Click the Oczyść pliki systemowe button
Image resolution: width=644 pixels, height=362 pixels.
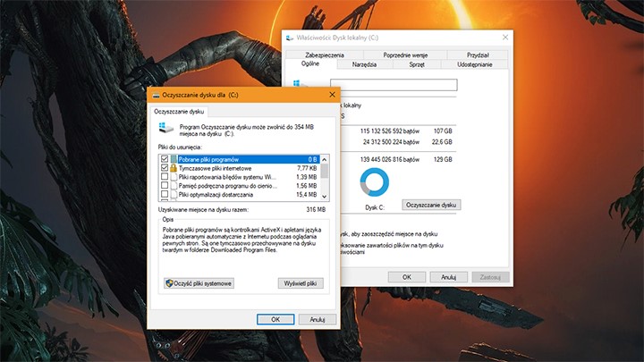(x=199, y=283)
